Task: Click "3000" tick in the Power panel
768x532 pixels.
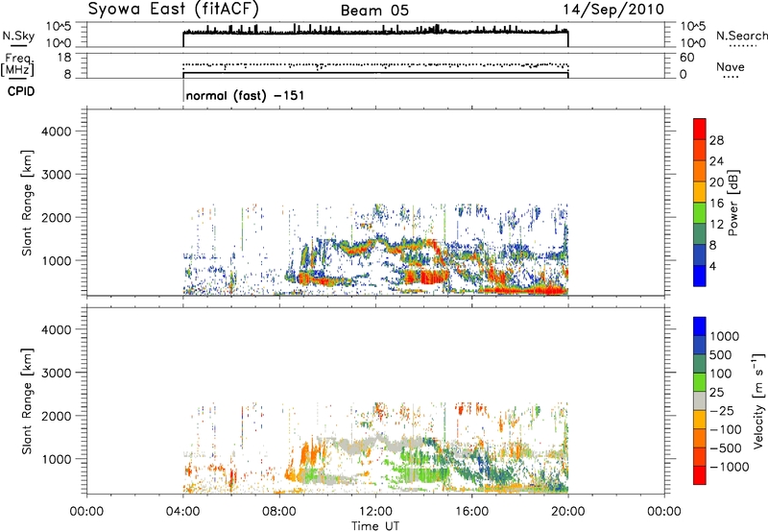Action: [x=56, y=175]
